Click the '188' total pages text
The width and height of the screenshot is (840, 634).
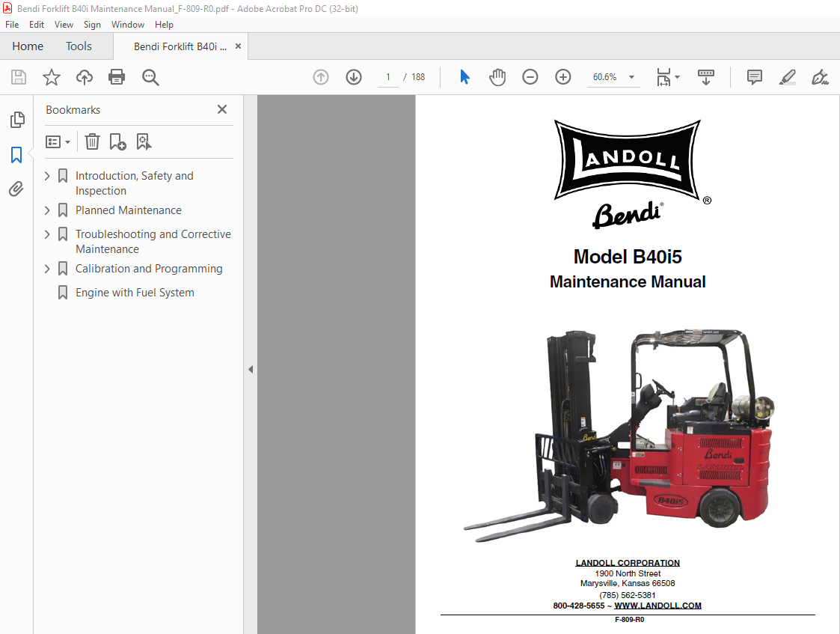[x=418, y=77]
